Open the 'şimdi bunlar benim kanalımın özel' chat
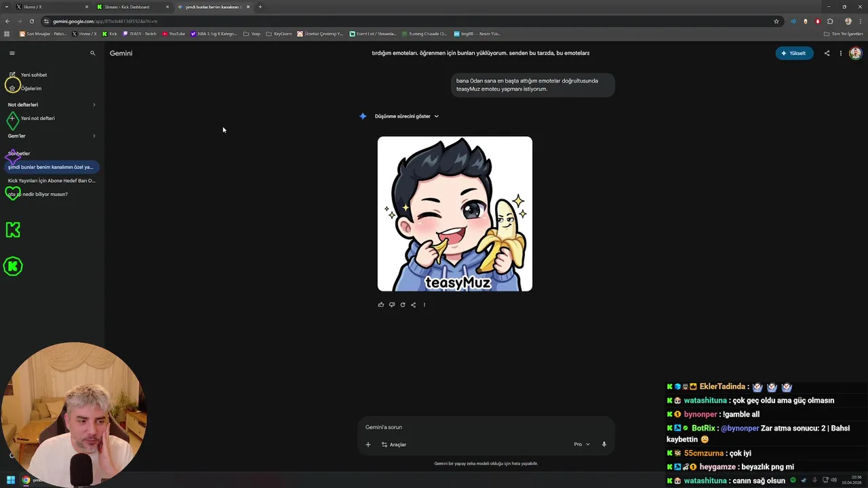This screenshot has width=868, height=488. pos(52,167)
